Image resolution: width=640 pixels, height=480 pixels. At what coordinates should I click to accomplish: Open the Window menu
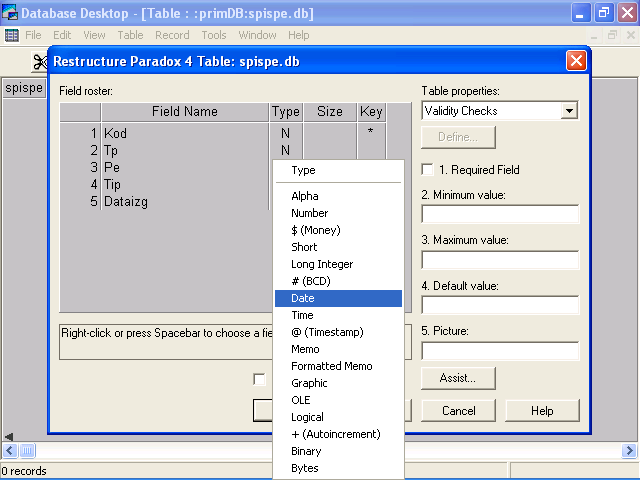(257, 35)
